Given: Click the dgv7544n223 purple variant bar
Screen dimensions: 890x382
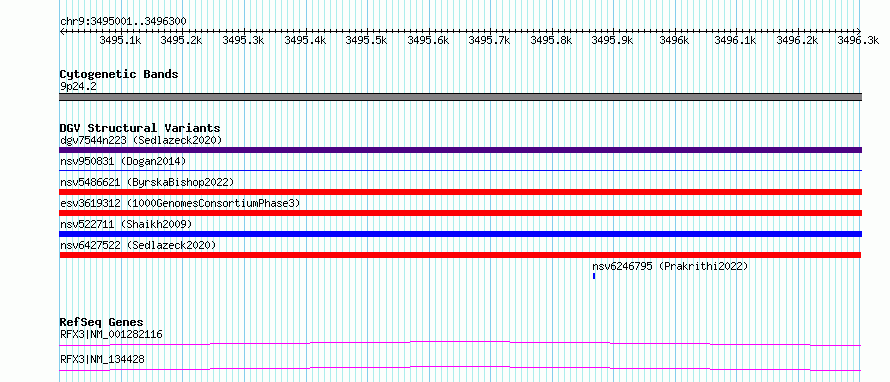Looking at the screenshot, I should tap(460, 150).
